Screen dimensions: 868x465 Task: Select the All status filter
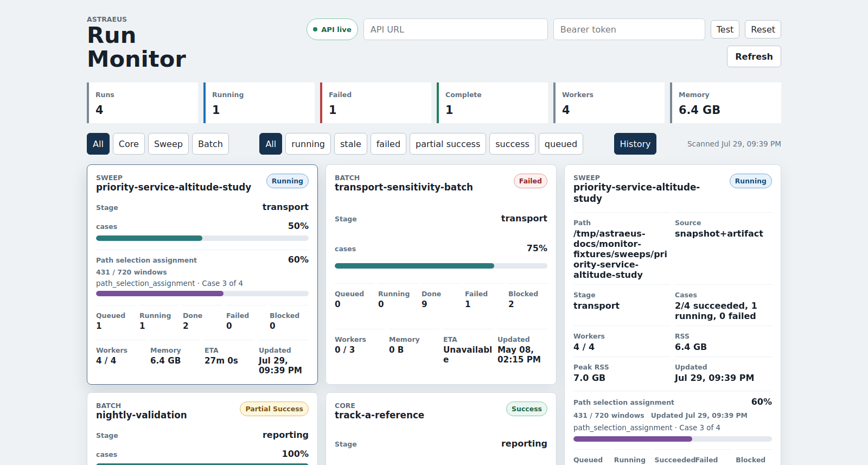point(271,144)
